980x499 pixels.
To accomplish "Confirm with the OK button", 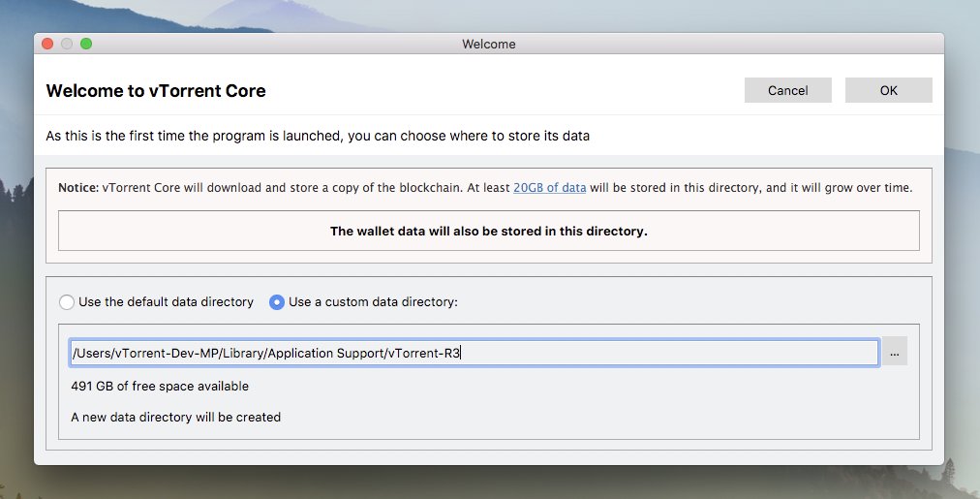I will (888, 90).
